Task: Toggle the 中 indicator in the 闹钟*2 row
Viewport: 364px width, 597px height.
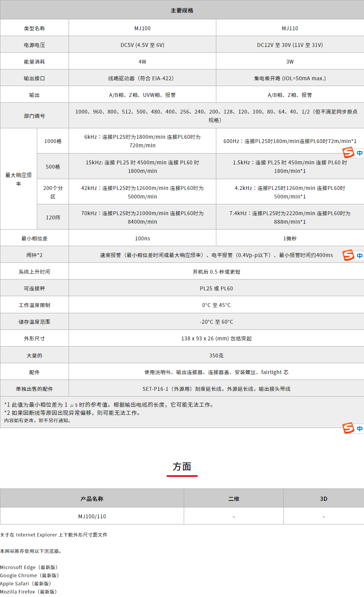Action: pyautogui.click(x=360, y=256)
